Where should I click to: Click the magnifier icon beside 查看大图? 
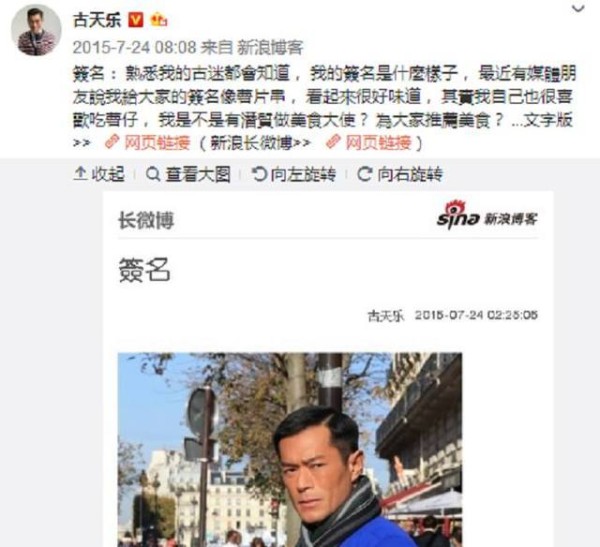153,175
